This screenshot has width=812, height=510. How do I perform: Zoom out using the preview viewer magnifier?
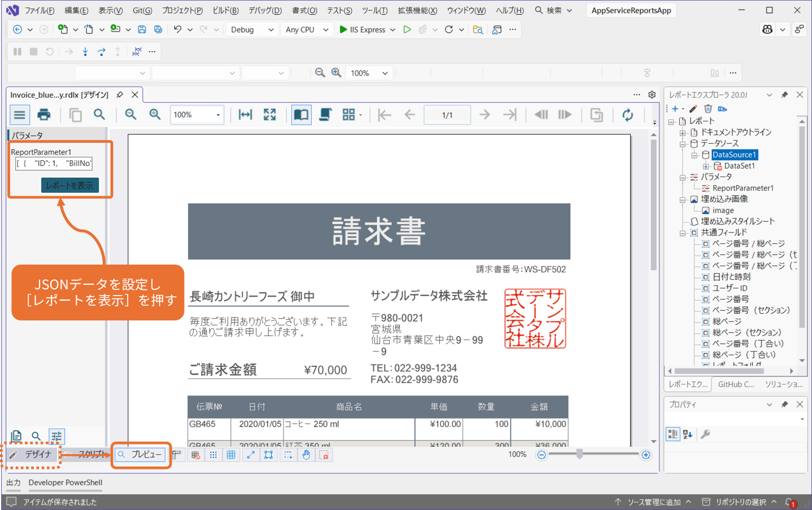(131, 115)
